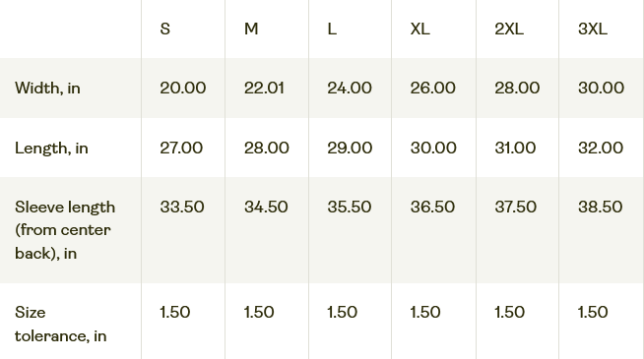The height and width of the screenshot is (359, 644).
Task: Select the 20.00 width cell for S
Action: tap(183, 89)
